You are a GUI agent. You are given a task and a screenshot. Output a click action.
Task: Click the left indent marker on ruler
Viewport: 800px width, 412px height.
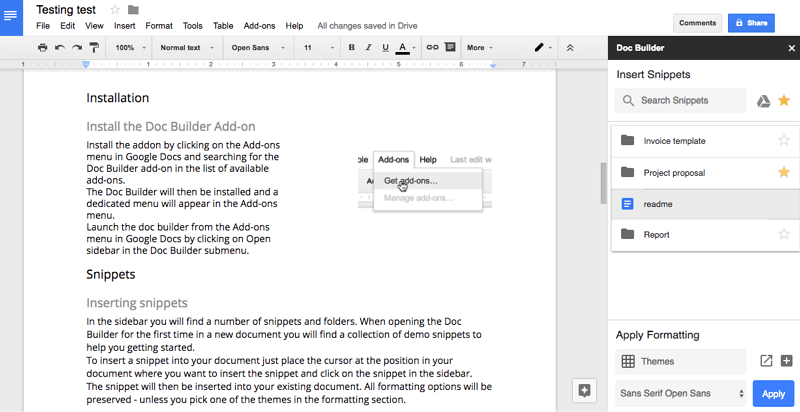(x=86, y=64)
